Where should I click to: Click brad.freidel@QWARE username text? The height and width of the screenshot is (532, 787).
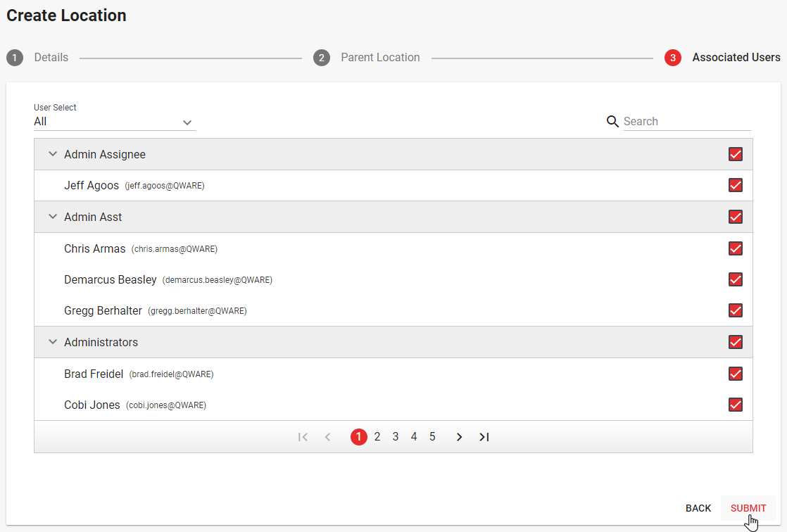coord(171,375)
